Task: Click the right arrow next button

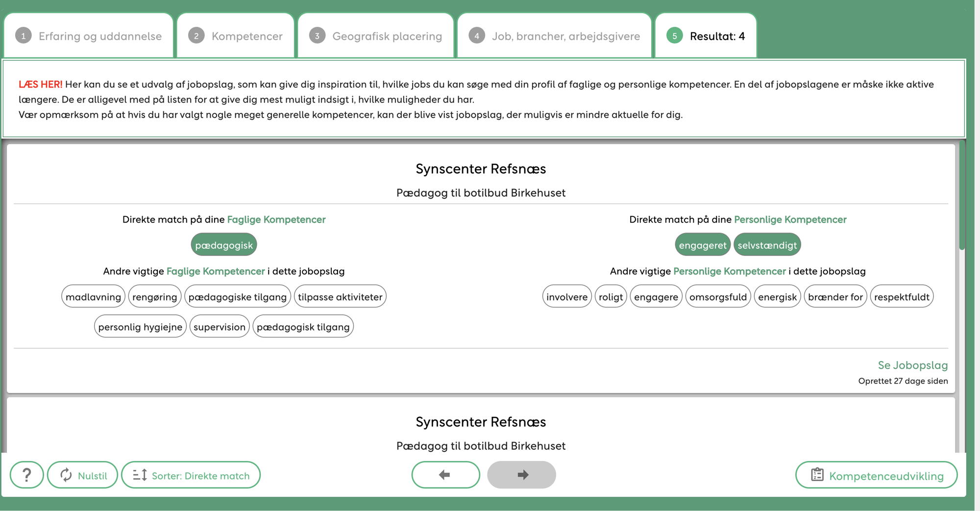Action: (x=521, y=475)
